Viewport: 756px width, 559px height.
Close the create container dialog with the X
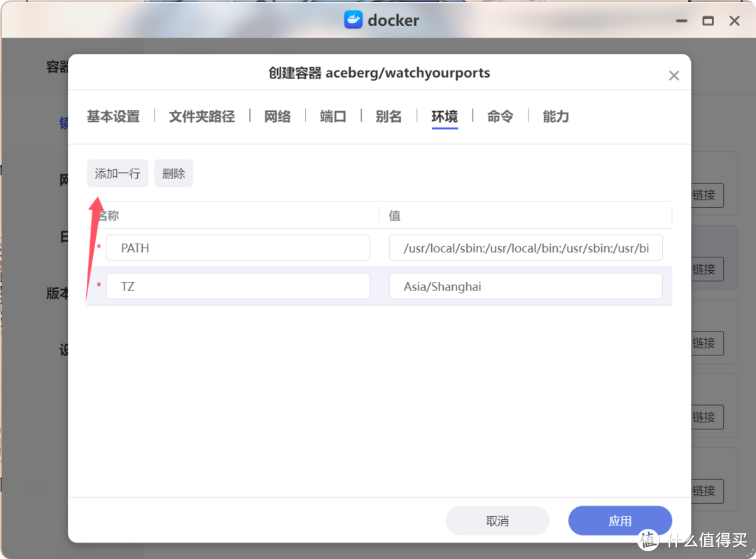pyautogui.click(x=673, y=75)
